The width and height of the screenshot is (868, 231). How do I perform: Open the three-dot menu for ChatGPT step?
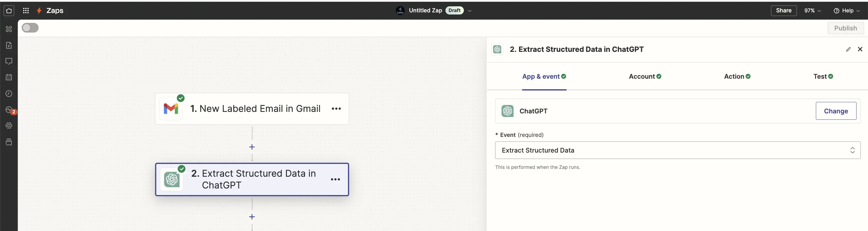pos(335,179)
